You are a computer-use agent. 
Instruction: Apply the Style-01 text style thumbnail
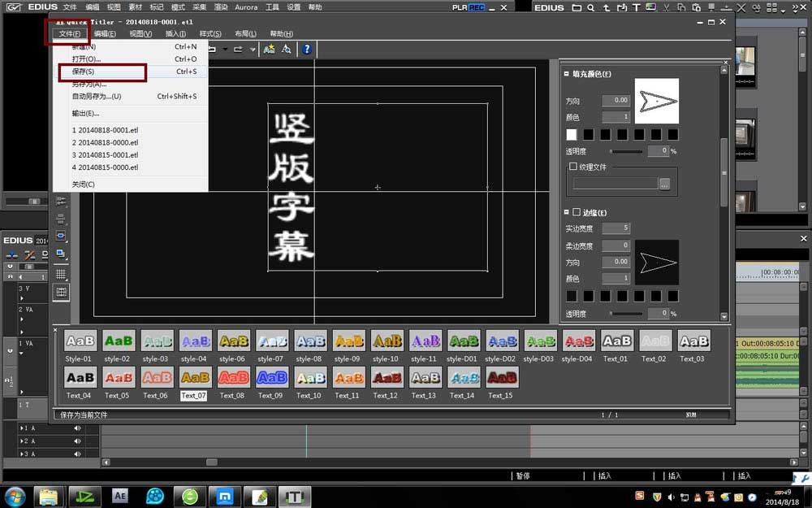coord(80,341)
